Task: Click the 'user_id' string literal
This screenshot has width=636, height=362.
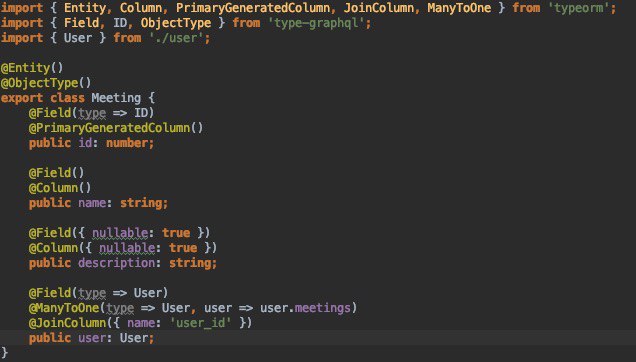Action: tap(200, 323)
